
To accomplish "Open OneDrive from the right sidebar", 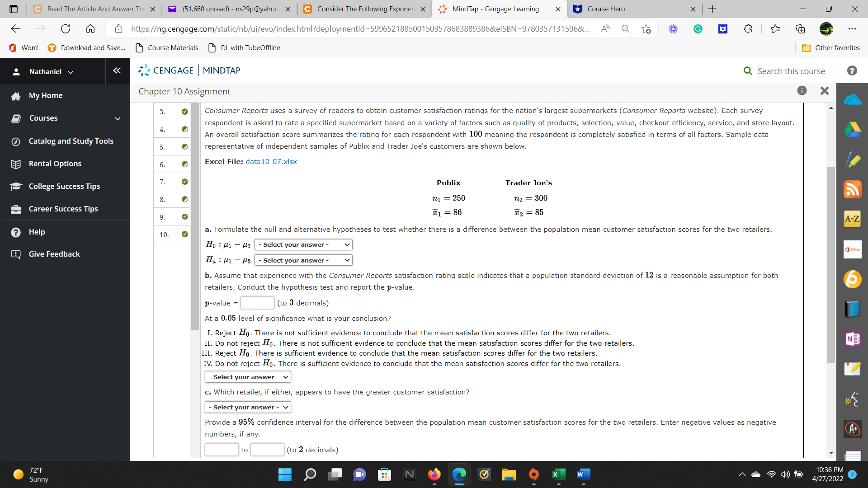I will (x=853, y=99).
